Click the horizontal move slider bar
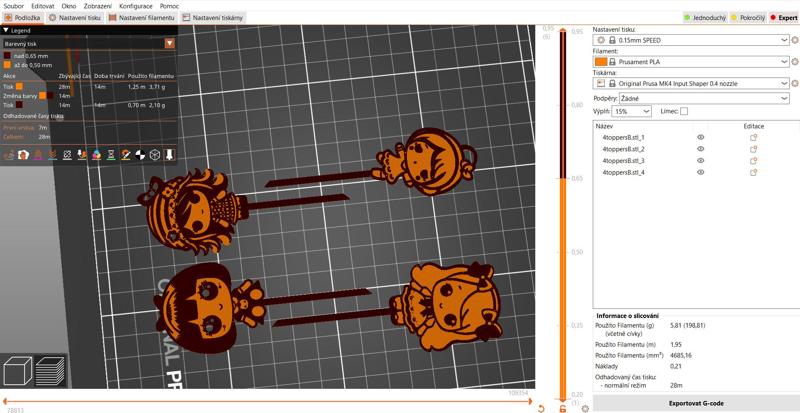 (267, 401)
